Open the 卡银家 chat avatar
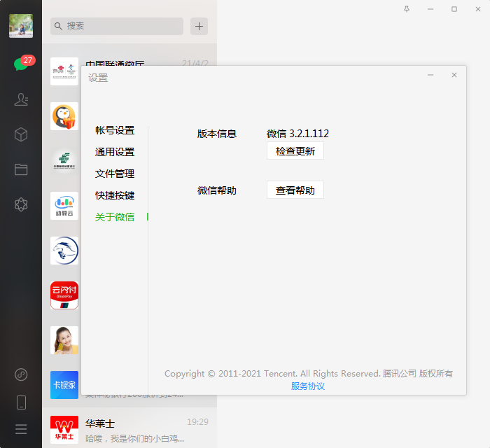 [x=64, y=385]
